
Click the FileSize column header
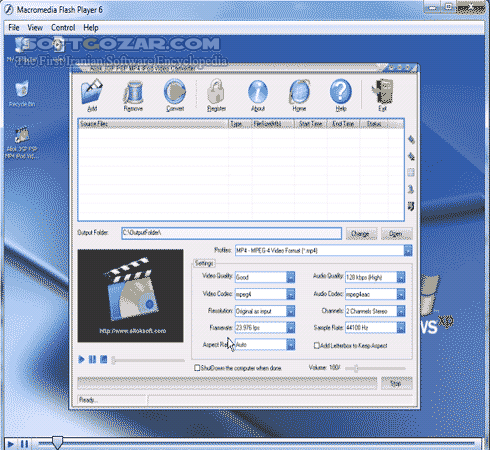[273, 124]
